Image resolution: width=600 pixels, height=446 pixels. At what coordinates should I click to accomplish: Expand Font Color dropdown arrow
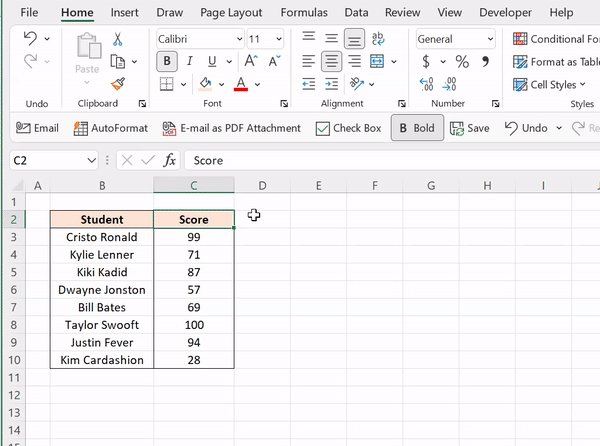pyautogui.click(x=257, y=84)
